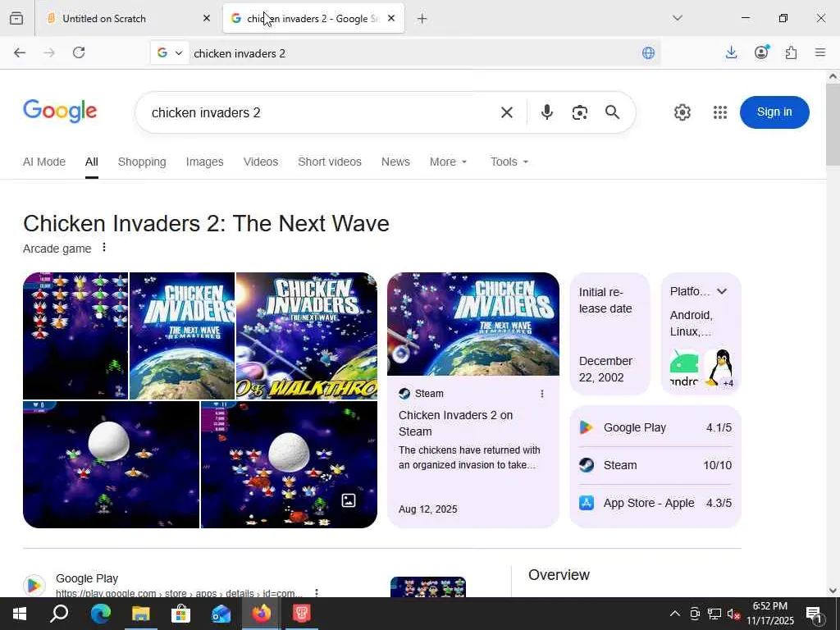Open three-dot menu on Google Play result
The image size is (840, 630).
[x=317, y=592]
